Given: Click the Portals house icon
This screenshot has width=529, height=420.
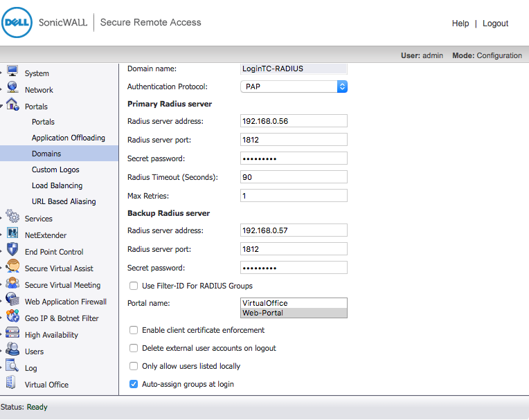Looking at the screenshot, I should click(12, 104).
